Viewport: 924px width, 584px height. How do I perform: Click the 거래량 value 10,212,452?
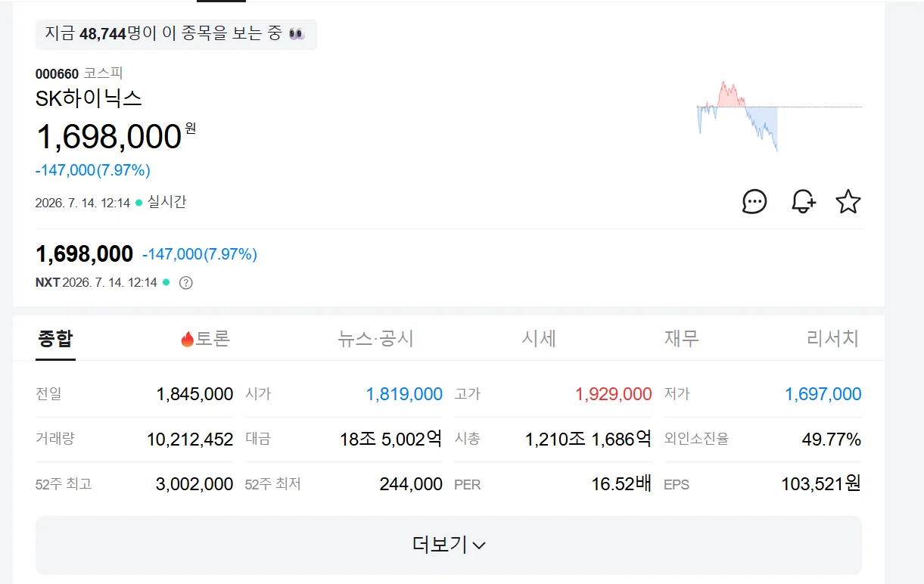point(190,439)
